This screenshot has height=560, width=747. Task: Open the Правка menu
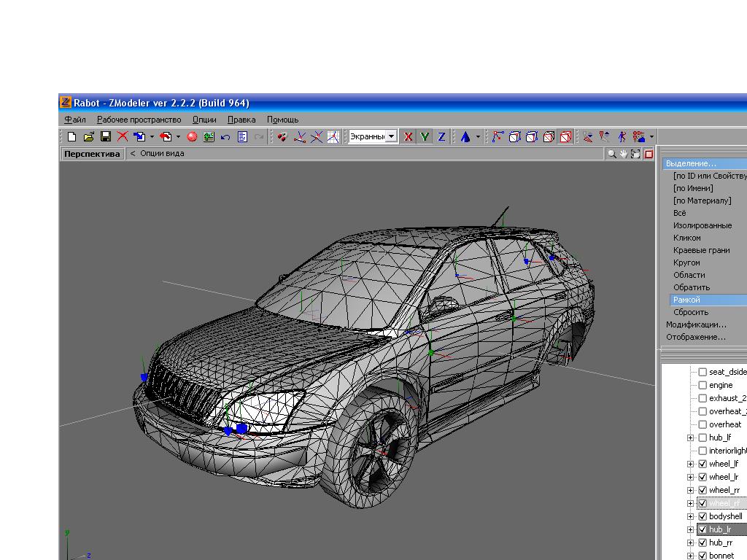pos(241,120)
